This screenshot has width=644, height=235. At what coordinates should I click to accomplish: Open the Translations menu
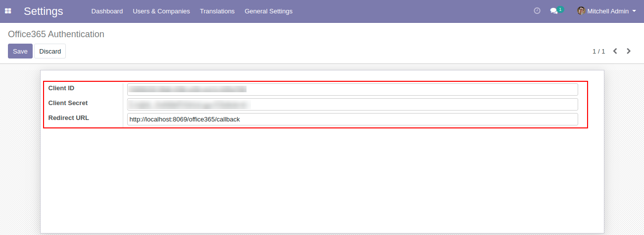tap(217, 11)
